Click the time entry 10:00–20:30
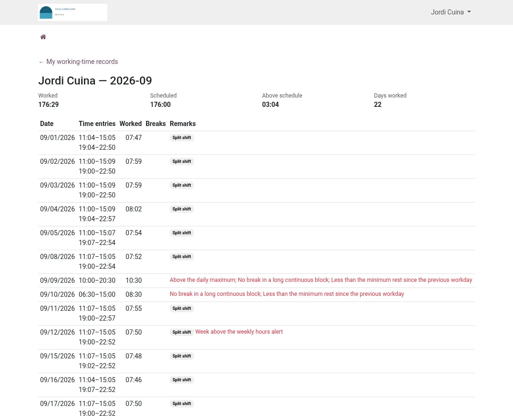 click(x=97, y=280)
